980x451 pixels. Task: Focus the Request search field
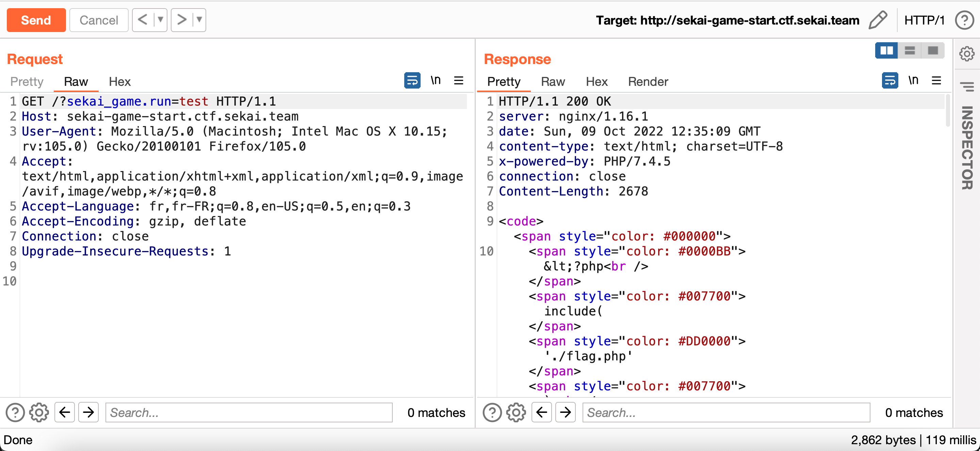(x=249, y=412)
